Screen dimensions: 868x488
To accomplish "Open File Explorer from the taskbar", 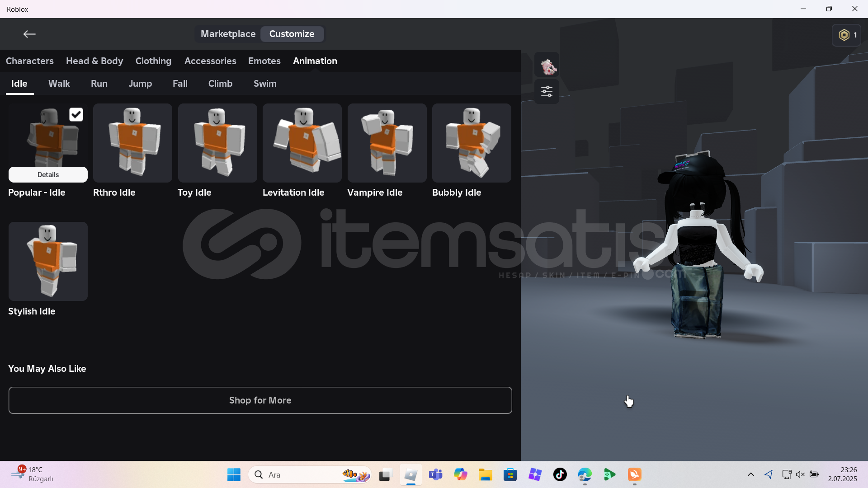I will [x=486, y=474].
